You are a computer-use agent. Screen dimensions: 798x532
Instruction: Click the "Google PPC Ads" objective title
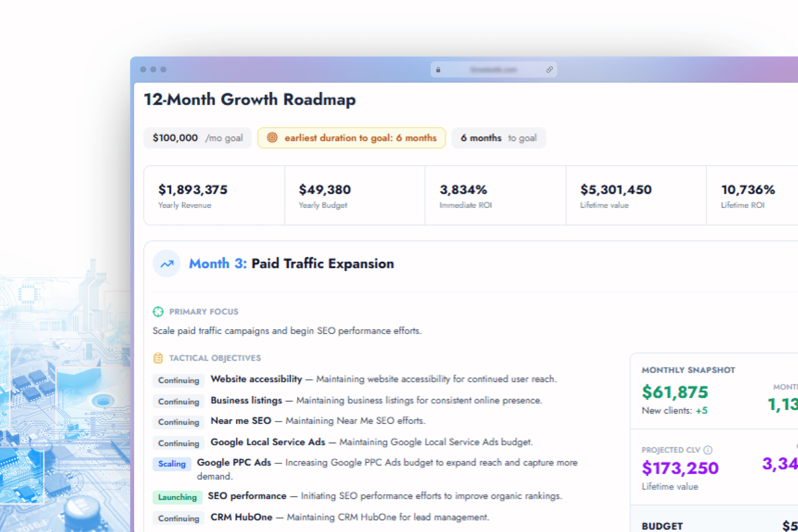click(234, 462)
